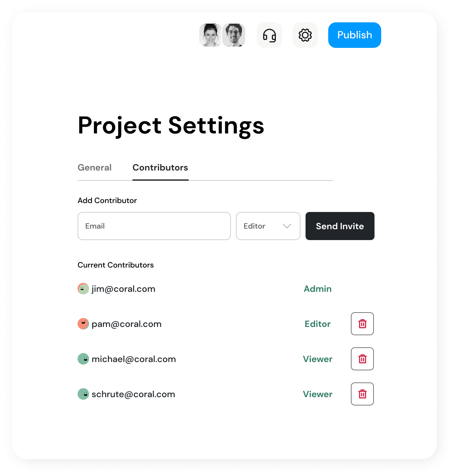
Task: Click the Admin role next to jim@coral.com
Action: 318,289
